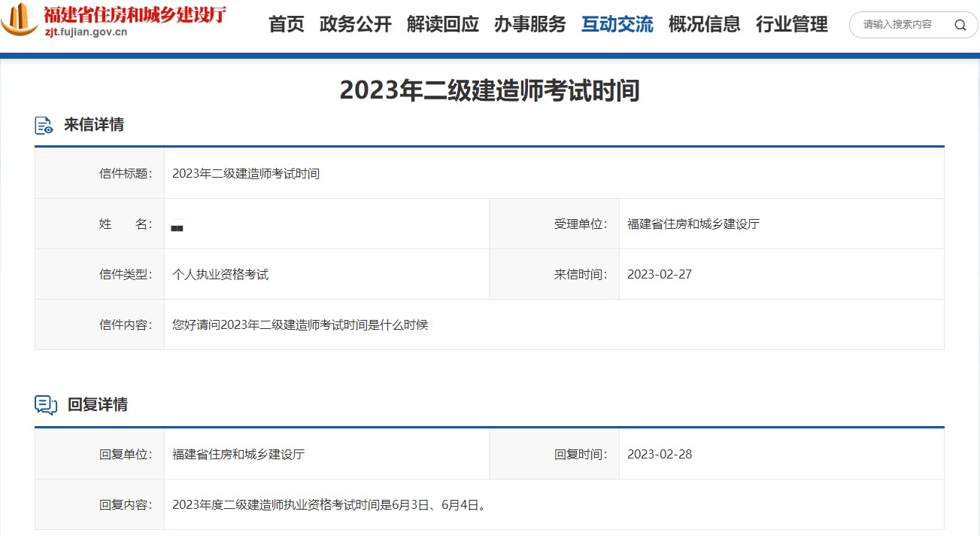Select 首页 in the navigation menu
Viewport: 980px width, 536px height.
coord(286,25)
